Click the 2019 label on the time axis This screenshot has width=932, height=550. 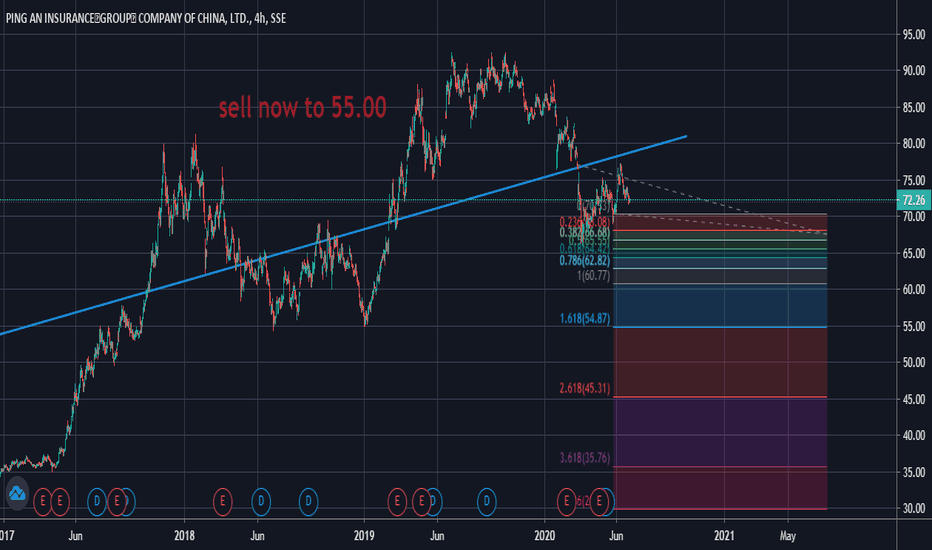point(364,536)
